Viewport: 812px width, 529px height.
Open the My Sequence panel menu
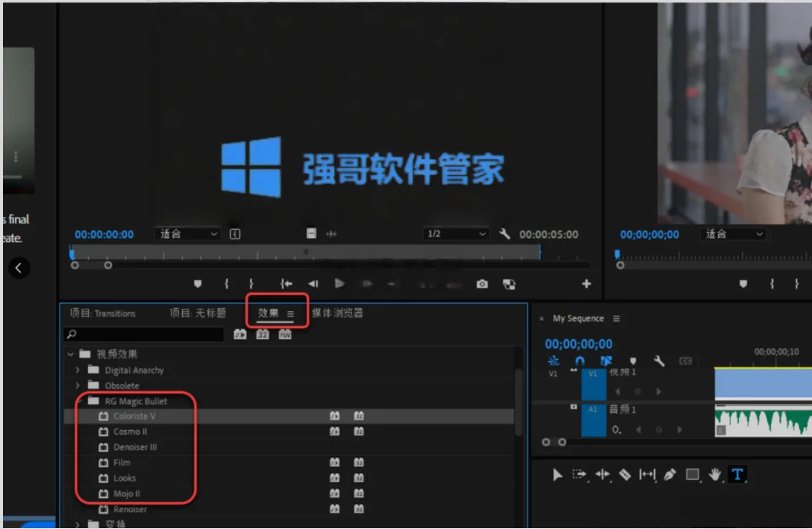pyautogui.click(x=617, y=319)
